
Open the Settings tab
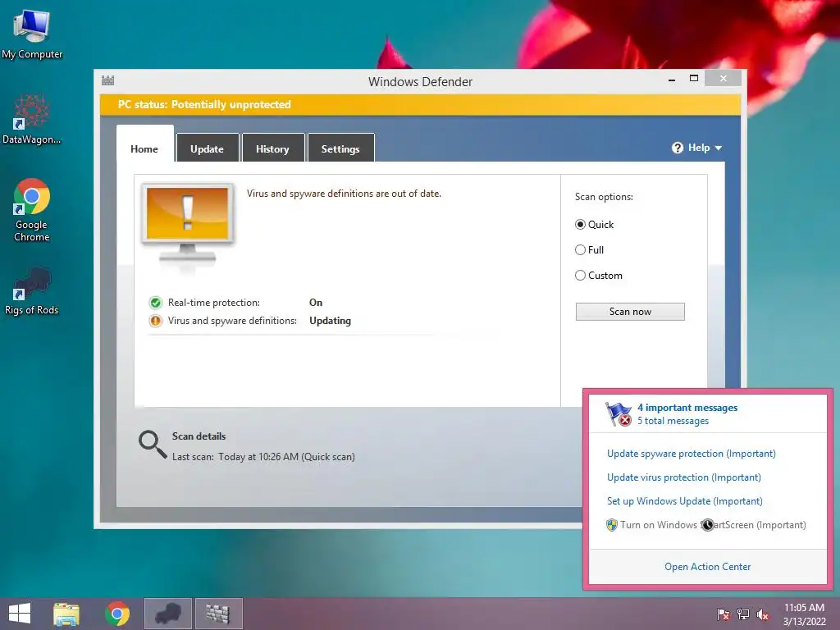(340, 148)
